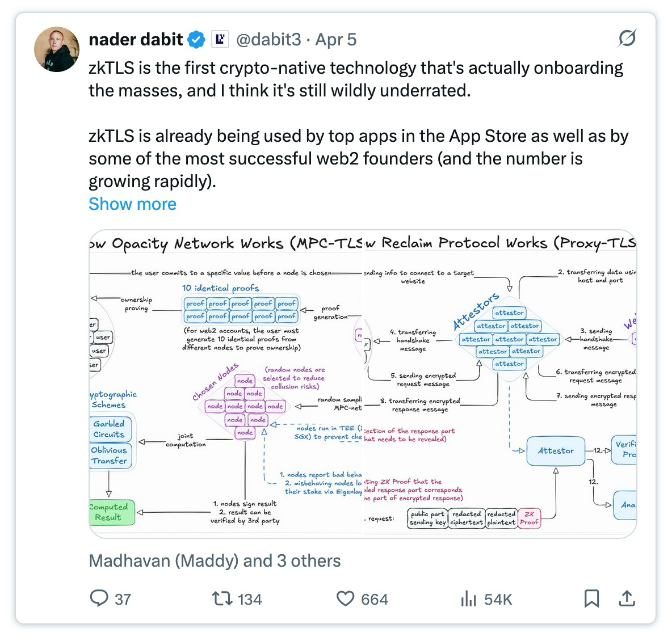
Task: Like the tweet with the heart icon
Action: (x=345, y=598)
